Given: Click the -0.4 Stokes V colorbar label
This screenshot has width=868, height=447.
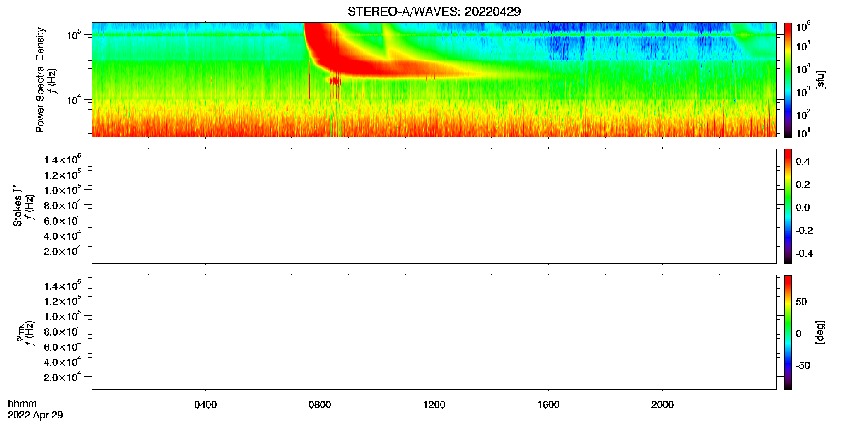Looking at the screenshot, I should pyautogui.click(x=804, y=253).
